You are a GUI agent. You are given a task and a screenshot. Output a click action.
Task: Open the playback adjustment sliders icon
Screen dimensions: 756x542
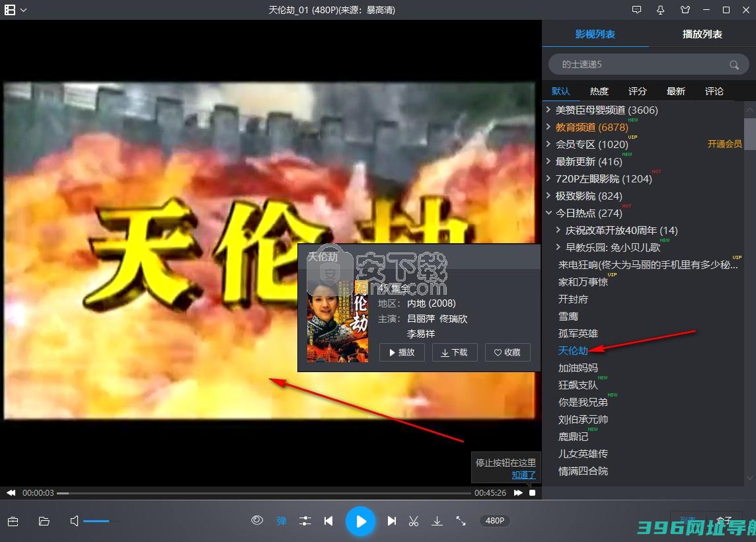tap(305, 521)
